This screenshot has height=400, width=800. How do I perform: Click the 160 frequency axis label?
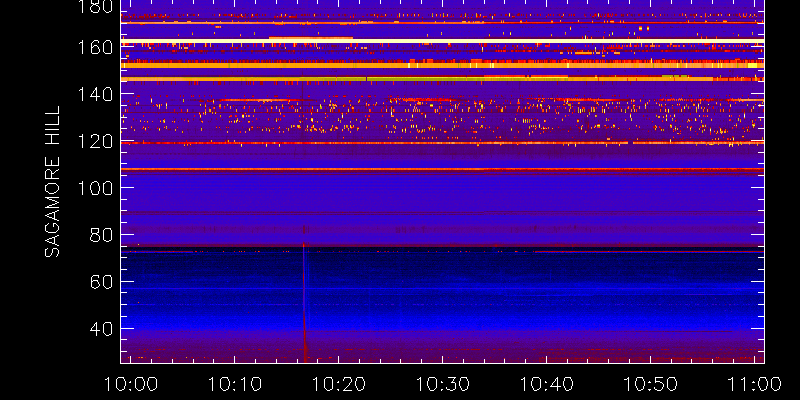[x=95, y=47]
